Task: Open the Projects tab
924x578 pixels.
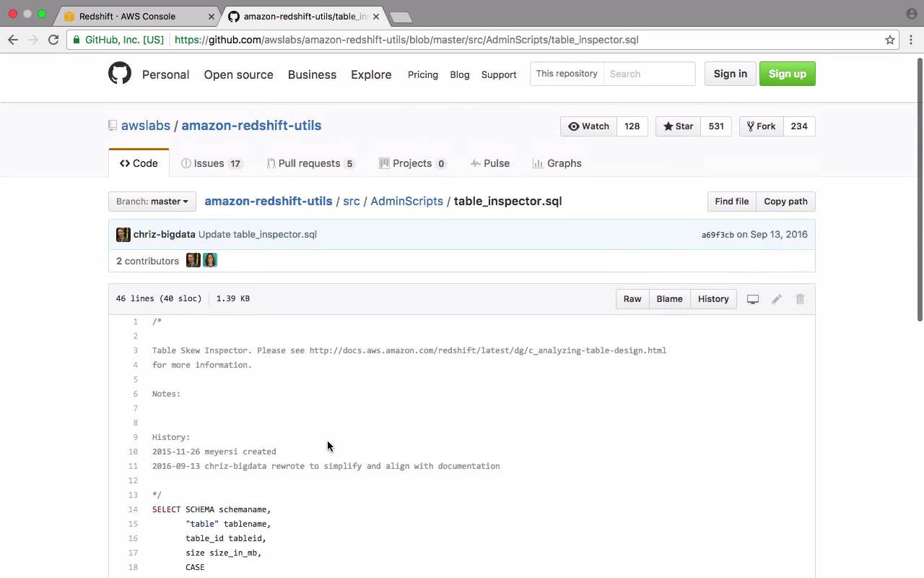Action: pyautogui.click(x=412, y=163)
